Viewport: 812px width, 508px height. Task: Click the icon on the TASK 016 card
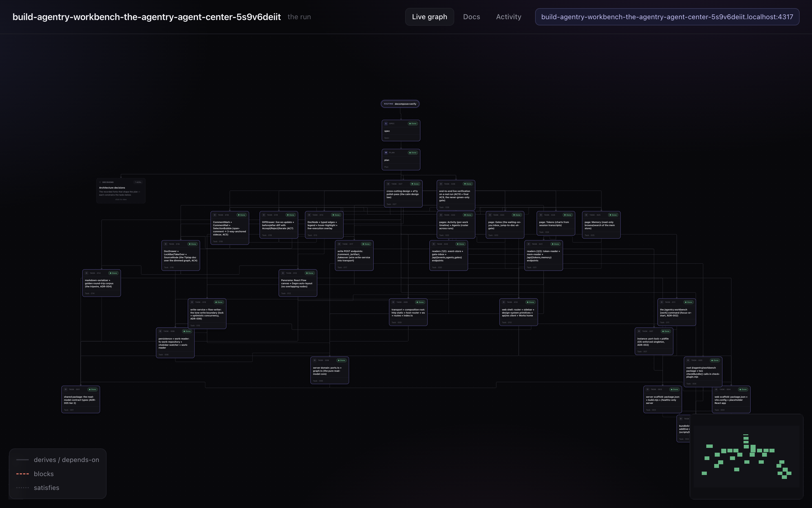point(166,244)
